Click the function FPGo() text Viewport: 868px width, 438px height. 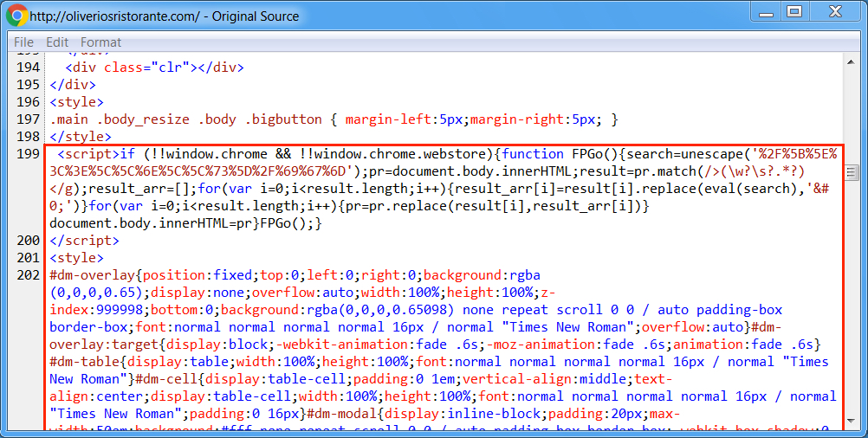click(x=559, y=154)
